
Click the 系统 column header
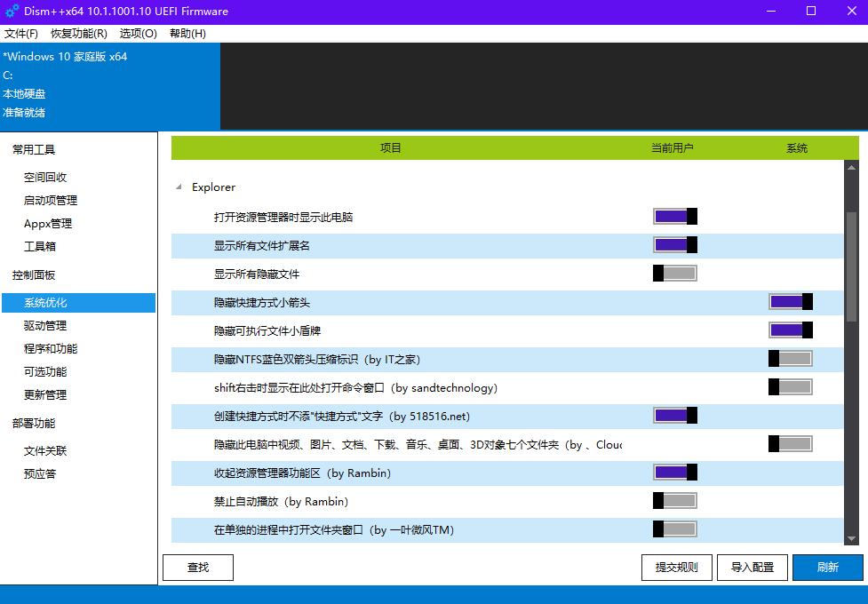pyautogui.click(x=797, y=147)
